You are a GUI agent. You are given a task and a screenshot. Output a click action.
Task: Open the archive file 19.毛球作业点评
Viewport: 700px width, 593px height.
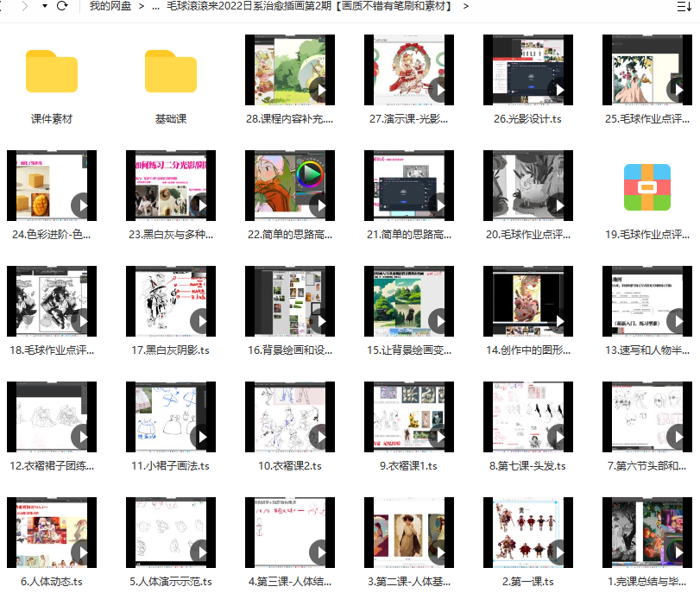pos(647,186)
